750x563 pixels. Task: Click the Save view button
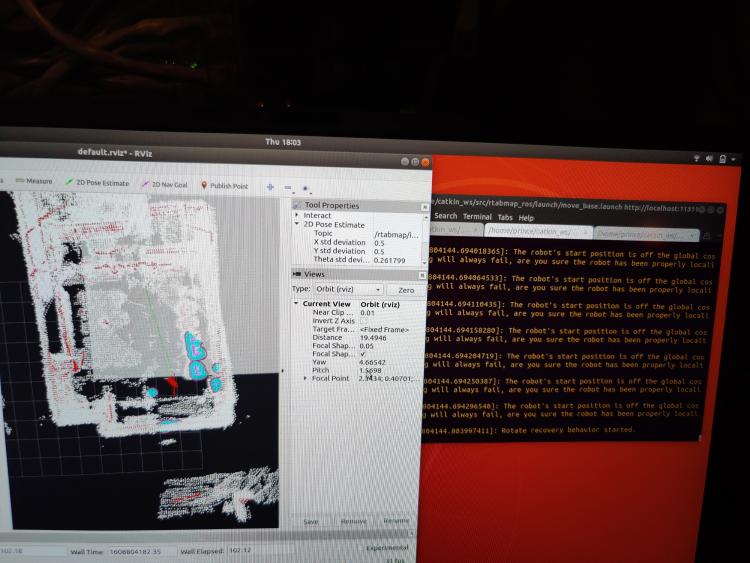[x=311, y=521]
